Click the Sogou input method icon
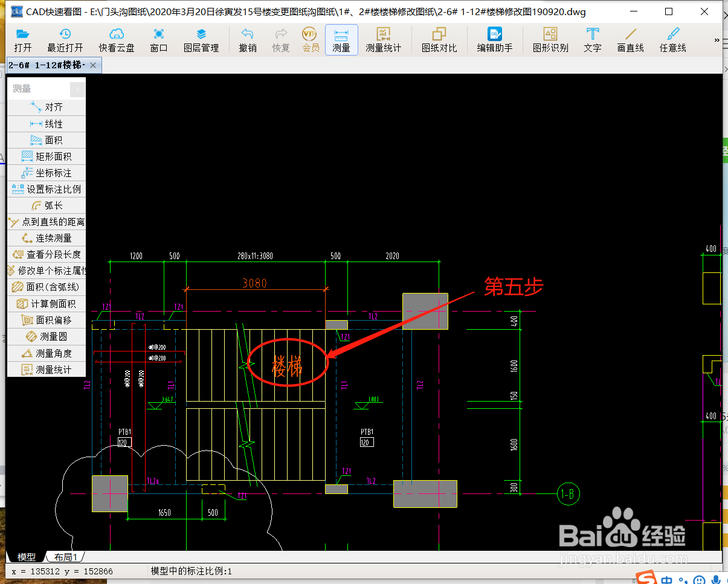 pyautogui.click(x=648, y=578)
